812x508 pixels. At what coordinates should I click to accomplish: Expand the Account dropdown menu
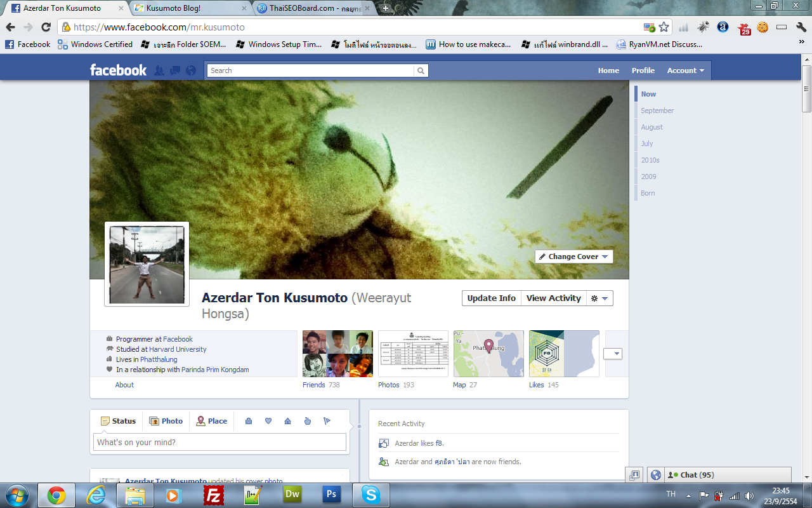(685, 70)
